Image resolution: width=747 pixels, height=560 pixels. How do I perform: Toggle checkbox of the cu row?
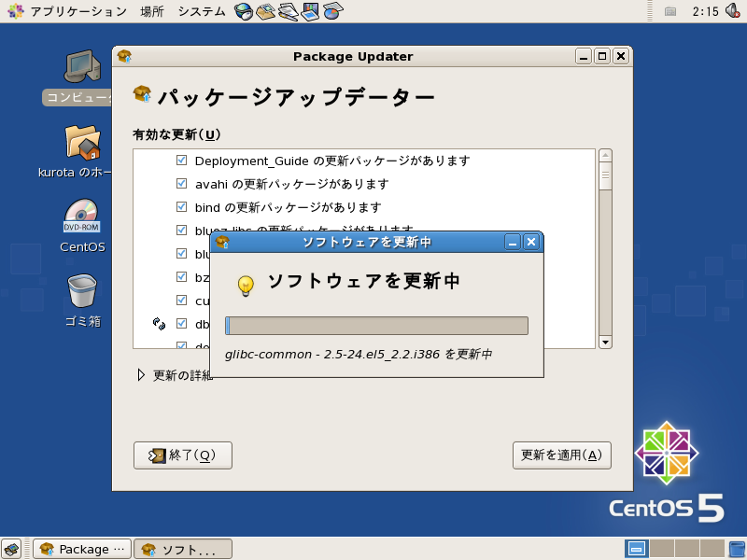[x=181, y=300]
